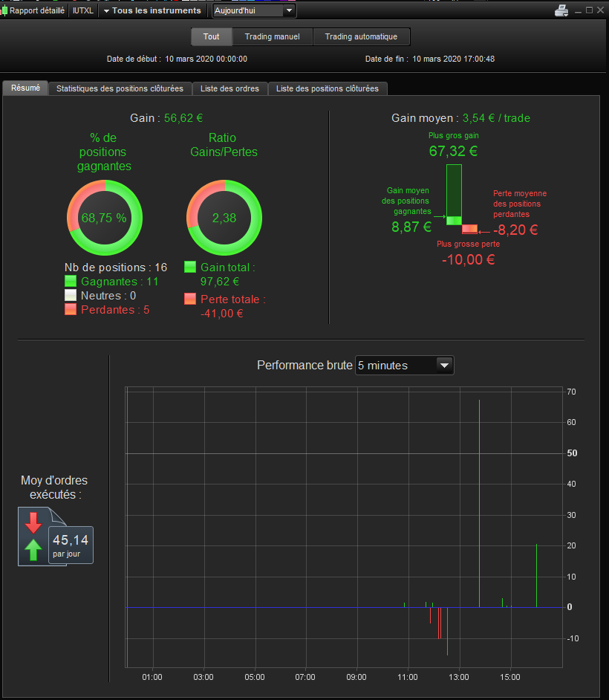Click the tallest green bar in performance chart
The height and width of the screenshot is (700, 609).
[480, 504]
